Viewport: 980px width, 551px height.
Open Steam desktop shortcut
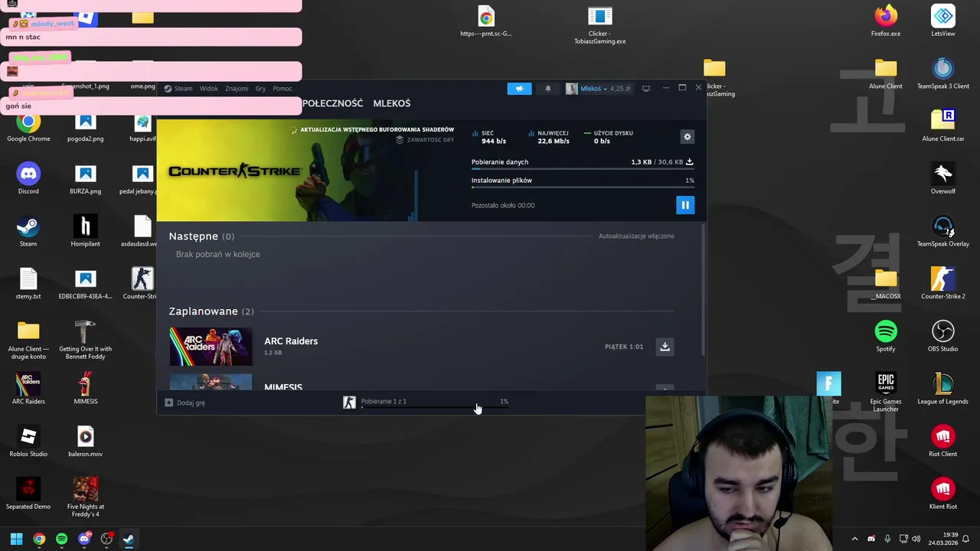(x=28, y=231)
